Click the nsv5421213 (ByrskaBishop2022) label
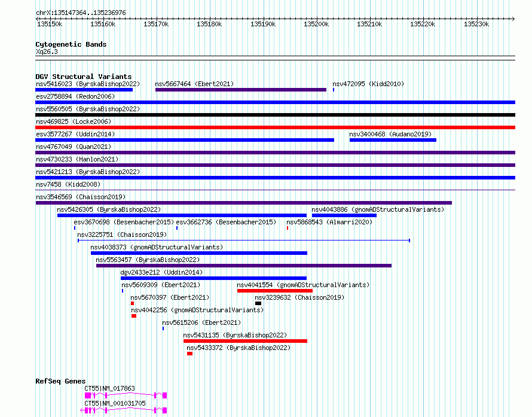 pyautogui.click(x=88, y=172)
